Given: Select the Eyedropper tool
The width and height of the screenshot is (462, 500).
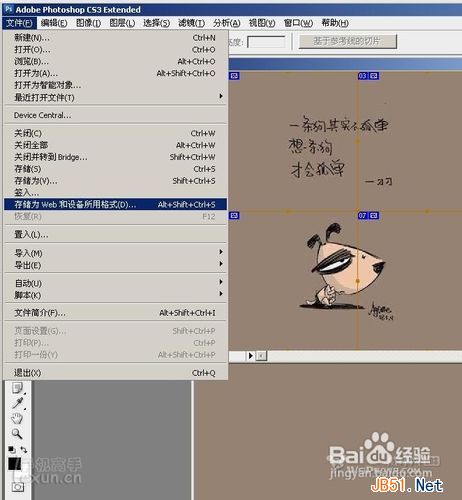Looking at the screenshot, I should pos(17,403).
